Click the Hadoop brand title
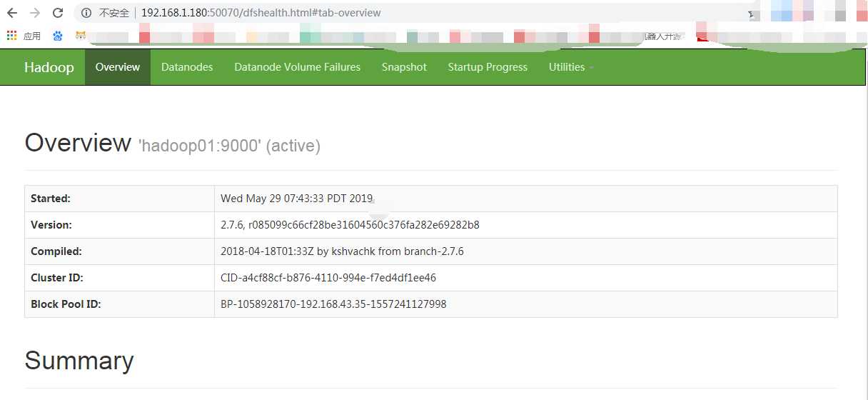This screenshot has width=868, height=400. pos(49,67)
